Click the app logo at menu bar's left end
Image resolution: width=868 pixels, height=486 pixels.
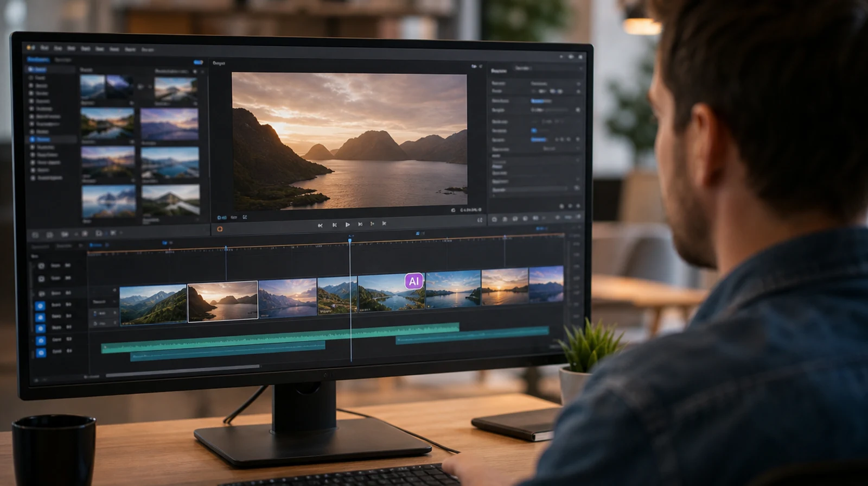coord(31,48)
